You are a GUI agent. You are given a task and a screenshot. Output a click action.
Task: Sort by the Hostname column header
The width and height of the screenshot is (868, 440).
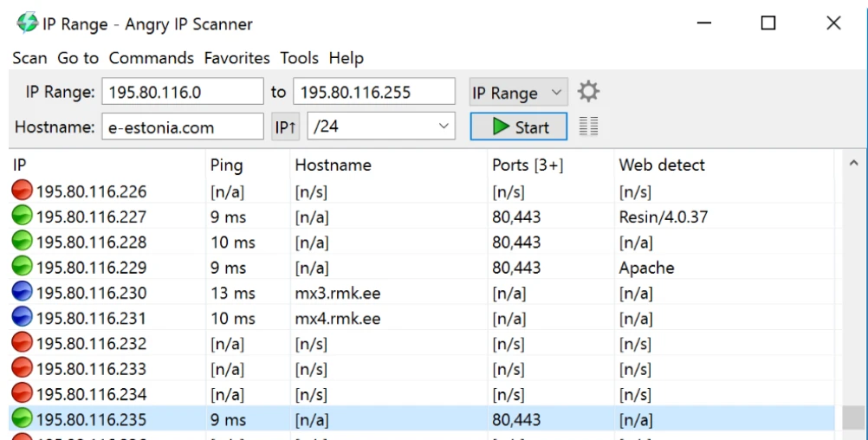point(389,165)
